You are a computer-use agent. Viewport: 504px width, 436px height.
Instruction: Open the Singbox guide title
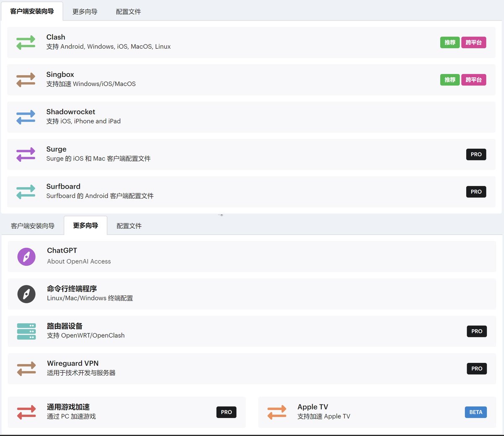(x=60, y=74)
